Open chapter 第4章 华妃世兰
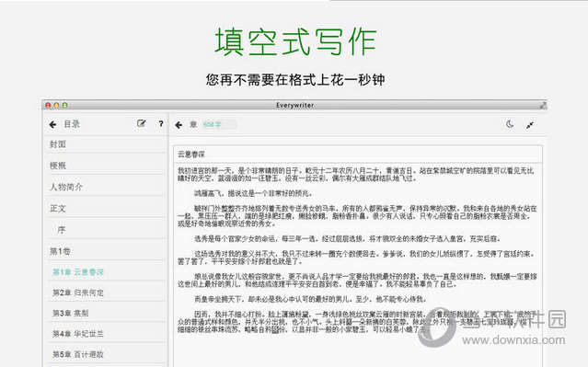 click(x=107, y=334)
